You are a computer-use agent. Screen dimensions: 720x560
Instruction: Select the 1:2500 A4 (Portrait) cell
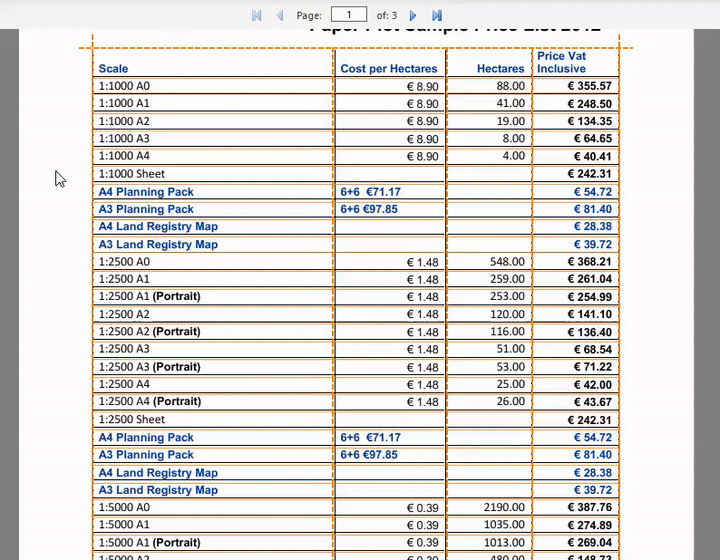coord(149,402)
